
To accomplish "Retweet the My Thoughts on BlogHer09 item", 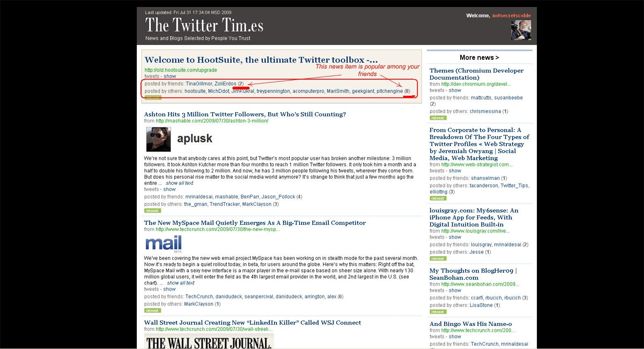I will [438, 312].
